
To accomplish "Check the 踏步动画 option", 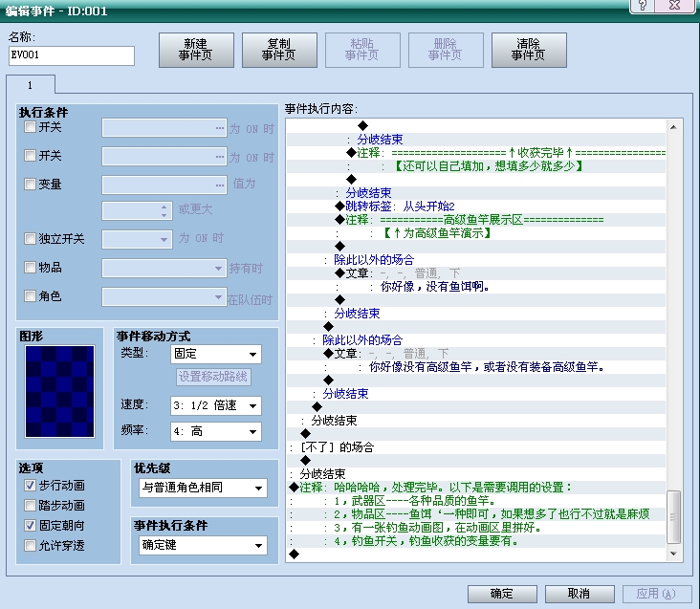I will pyautogui.click(x=30, y=506).
